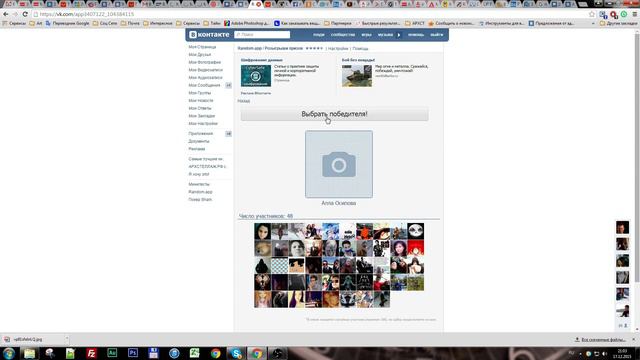Expand download item options arrow
Screen dimensions: 640x360
[66, 339]
